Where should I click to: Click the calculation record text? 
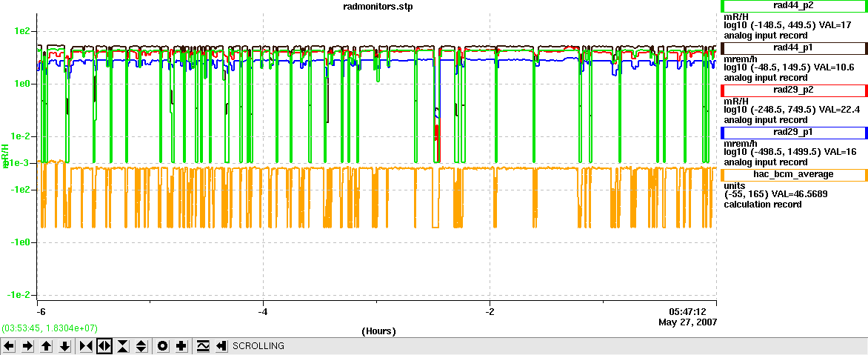pos(763,205)
